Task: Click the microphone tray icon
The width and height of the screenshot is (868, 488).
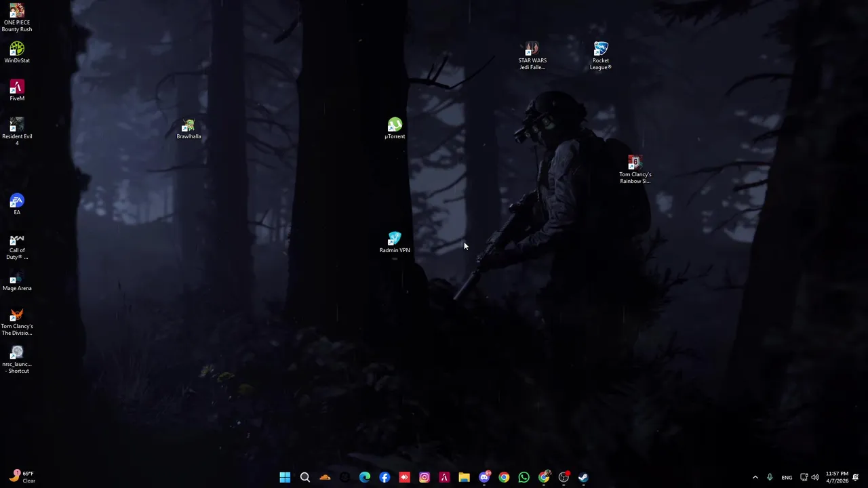Action: [x=770, y=477]
